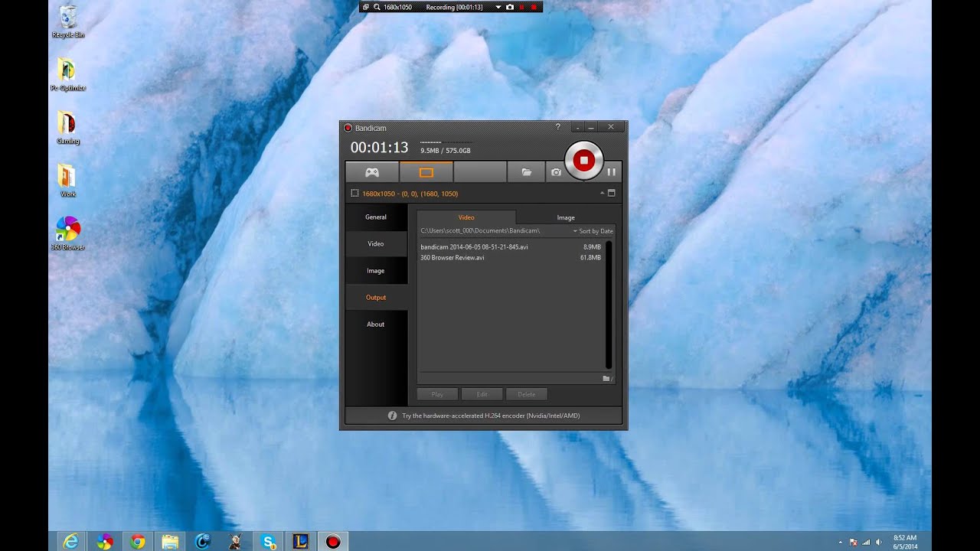This screenshot has width=980, height=551.
Task: Click the dotted rectangle target area icon
Action: (x=354, y=194)
